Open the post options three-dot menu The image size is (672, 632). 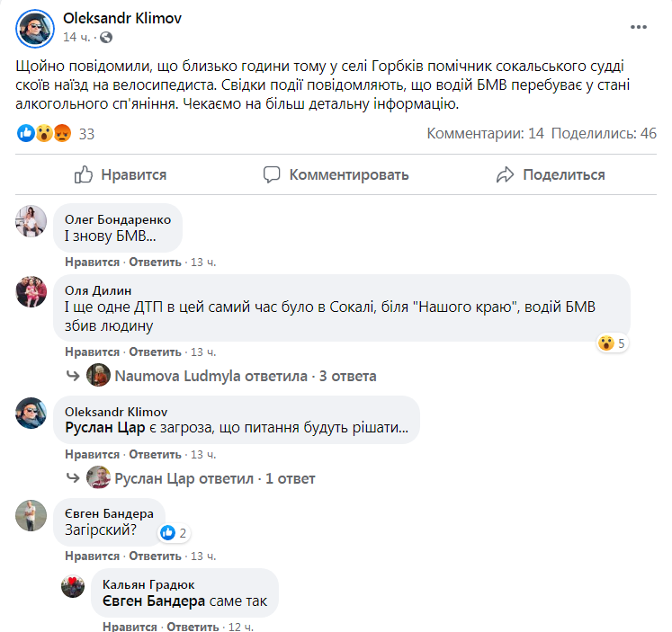(x=638, y=27)
